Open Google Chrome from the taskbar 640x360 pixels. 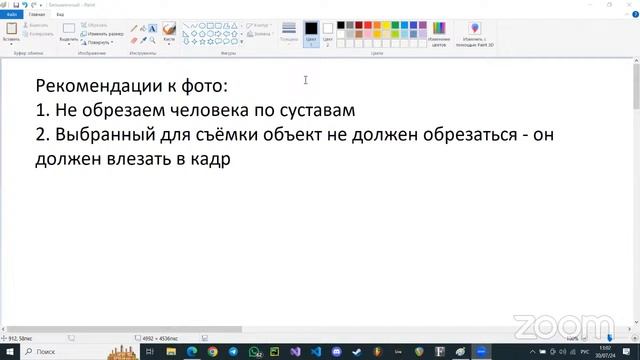pos(212,351)
